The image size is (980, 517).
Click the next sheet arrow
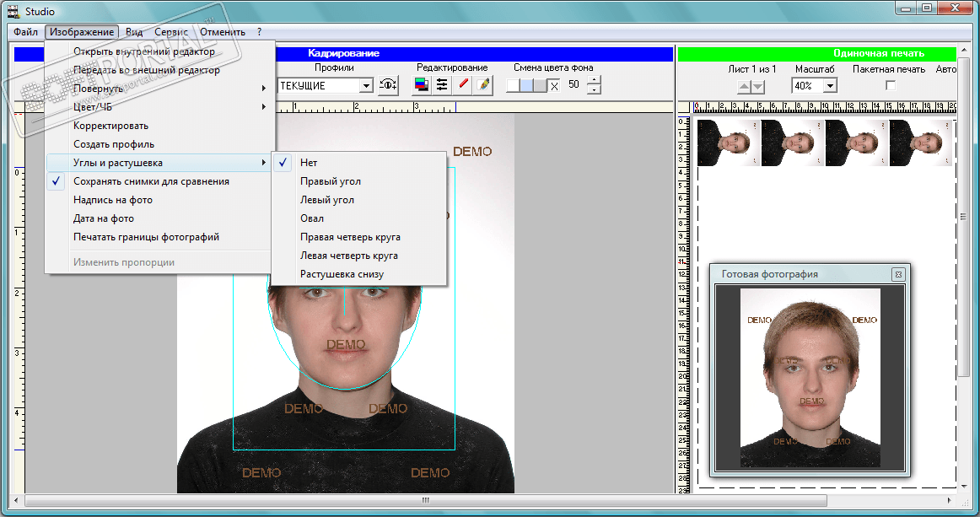click(758, 86)
